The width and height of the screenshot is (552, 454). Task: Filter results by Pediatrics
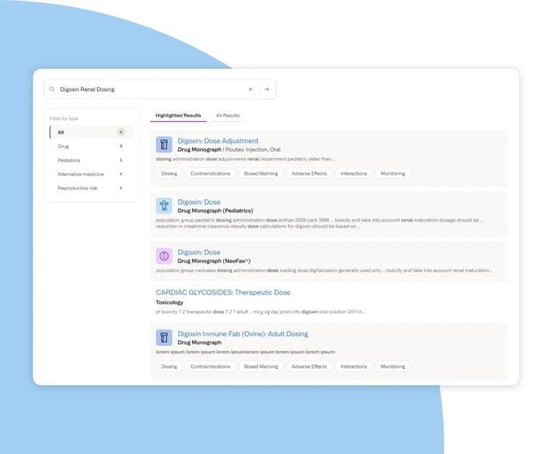tap(92, 160)
